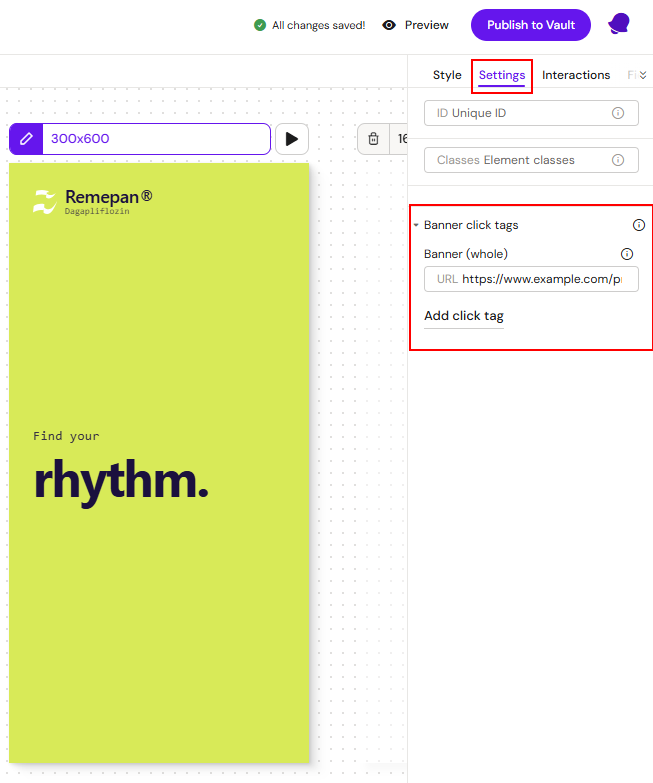
Task: Click the Classes Element classes input field
Action: click(531, 160)
